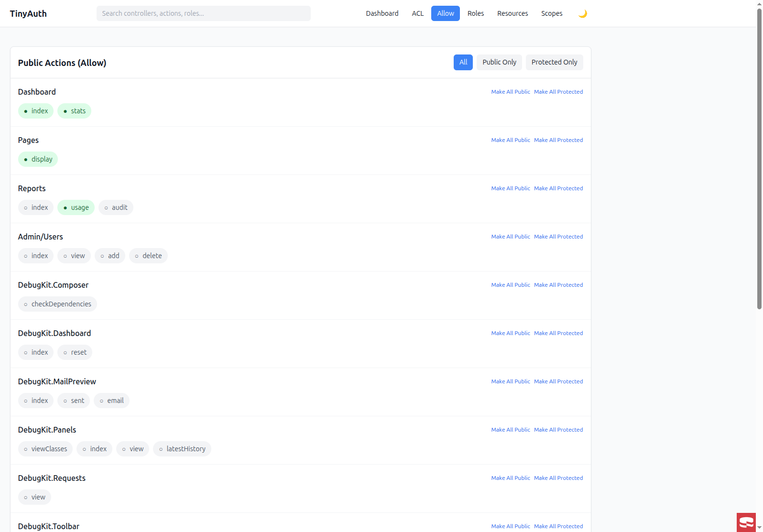This screenshot has height=532, width=763.
Task: Make All Public for DebugKit.Dashboard
Action: tap(511, 333)
